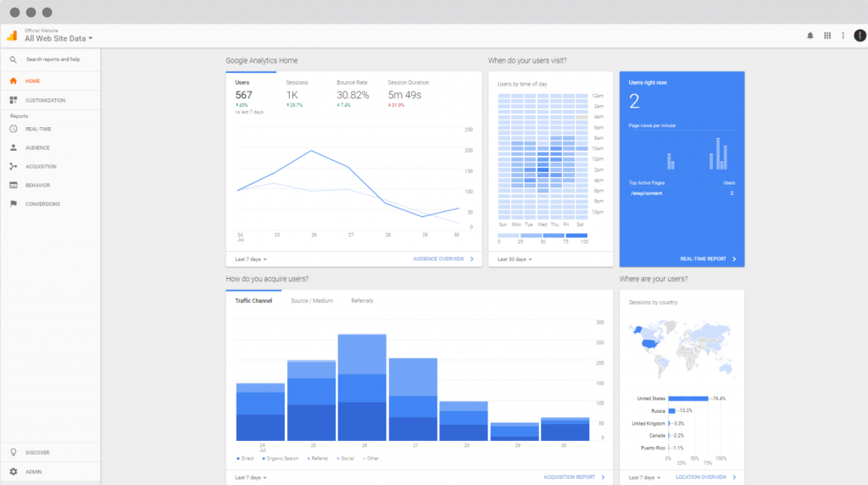Click the Admin gear icon
Image resolution: width=868 pixels, height=485 pixels.
[14, 471]
